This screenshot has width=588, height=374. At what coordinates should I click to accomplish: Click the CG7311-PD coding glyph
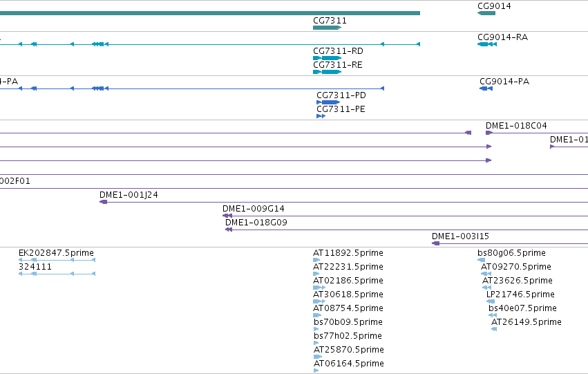pyautogui.click(x=328, y=102)
